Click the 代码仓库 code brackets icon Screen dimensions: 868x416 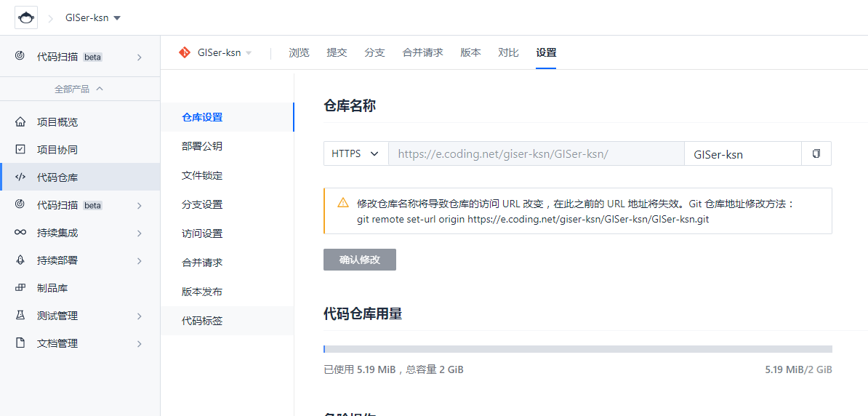pyautogui.click(x=20, y=177)
